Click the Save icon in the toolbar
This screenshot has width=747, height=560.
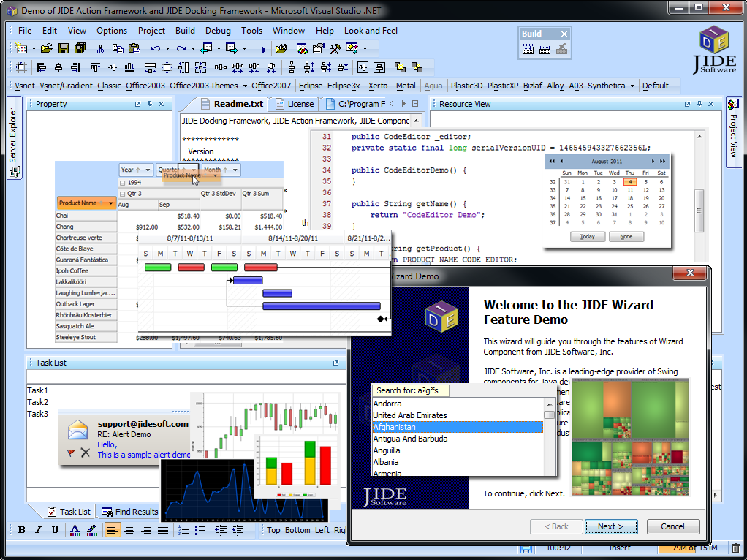pyautogui.click(x=64, y=49)
